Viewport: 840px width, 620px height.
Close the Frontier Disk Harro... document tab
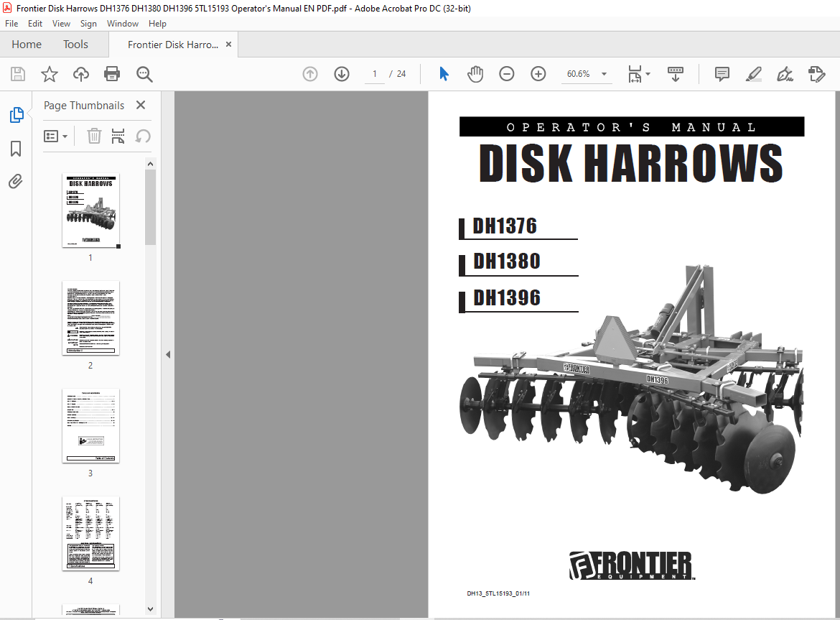point(229,45)
